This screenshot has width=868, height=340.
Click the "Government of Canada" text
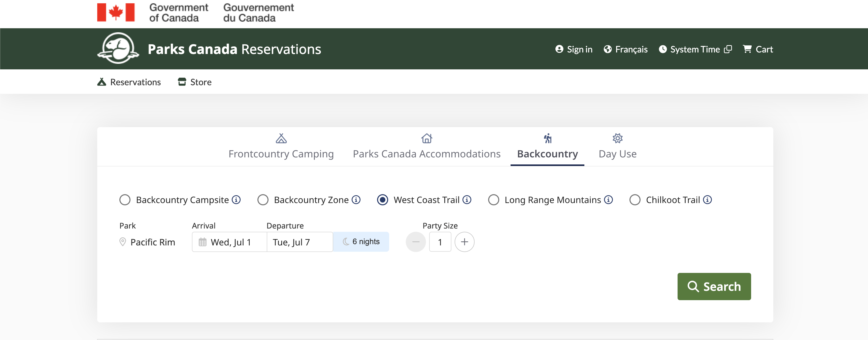(x=179, y=12)
